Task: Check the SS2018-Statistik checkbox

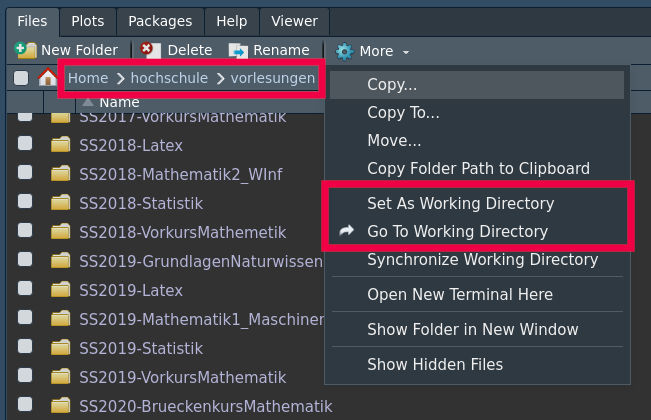Action: coord(25,203)
